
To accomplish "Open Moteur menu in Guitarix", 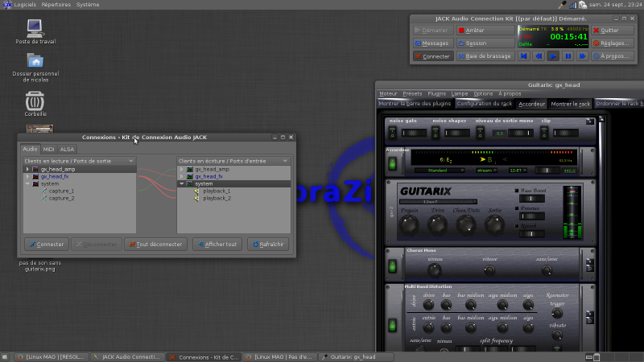I will coord(388,93).
